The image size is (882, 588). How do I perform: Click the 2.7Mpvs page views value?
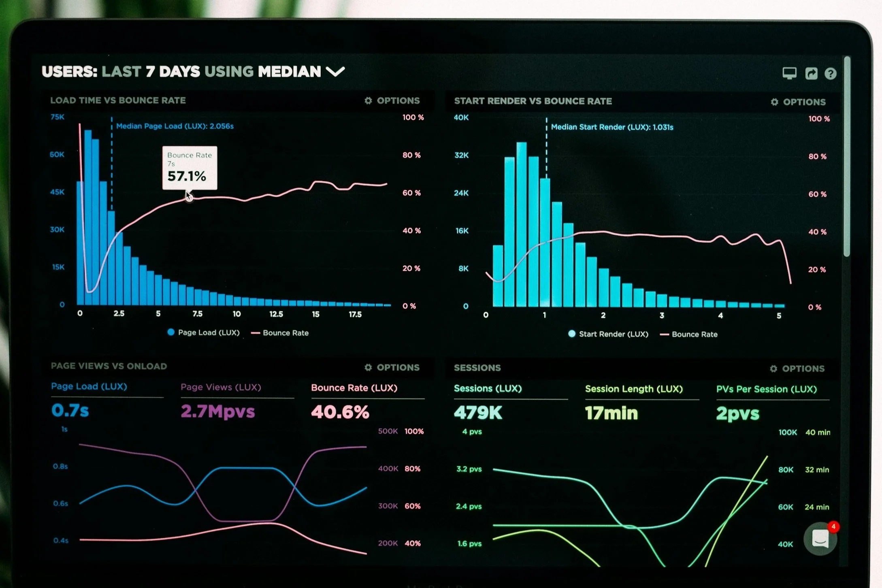point(218,411)
